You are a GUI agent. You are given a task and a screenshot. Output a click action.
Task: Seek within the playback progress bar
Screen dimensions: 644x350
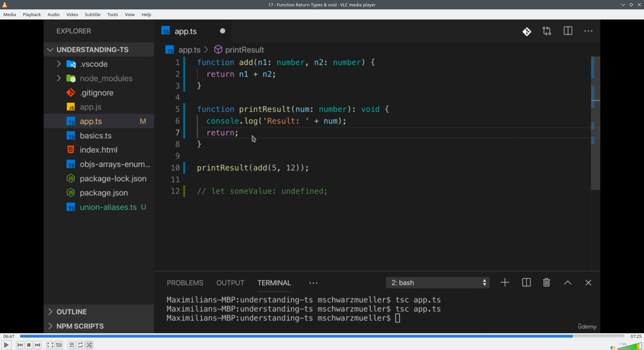click(x=322, y=336)
